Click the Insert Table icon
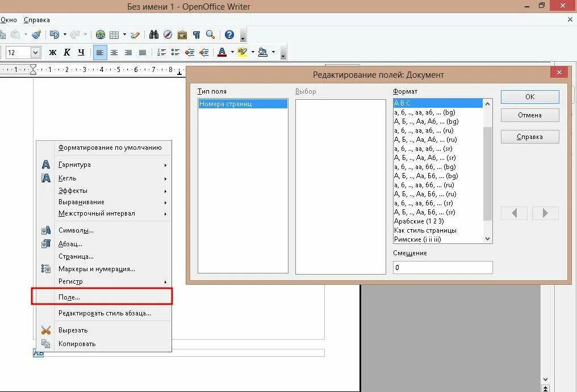 pyautogui.click(x=114, y=35)
